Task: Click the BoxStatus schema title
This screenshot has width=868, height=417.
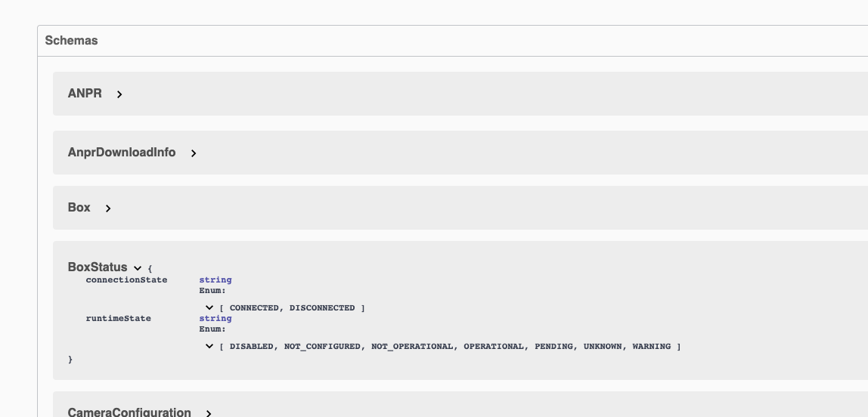Action: (x=98, y=267)
